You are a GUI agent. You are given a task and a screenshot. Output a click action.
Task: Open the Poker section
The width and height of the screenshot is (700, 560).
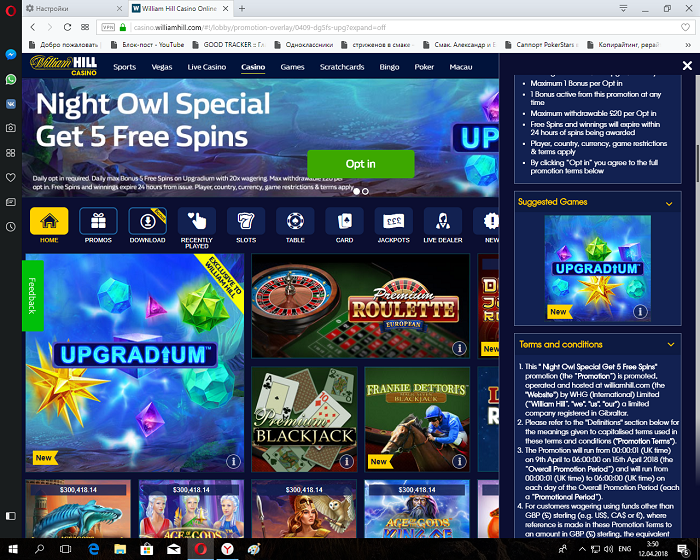tap(424, 67)
